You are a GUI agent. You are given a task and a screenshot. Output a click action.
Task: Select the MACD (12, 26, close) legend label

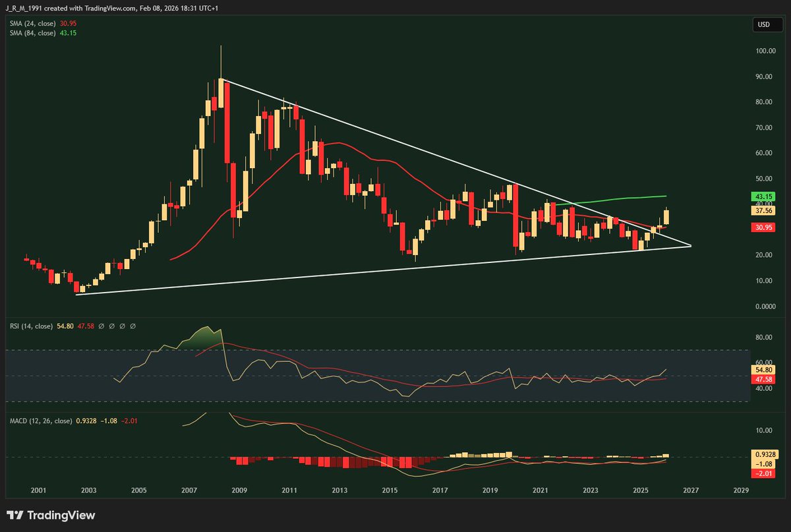coord(40,421)
